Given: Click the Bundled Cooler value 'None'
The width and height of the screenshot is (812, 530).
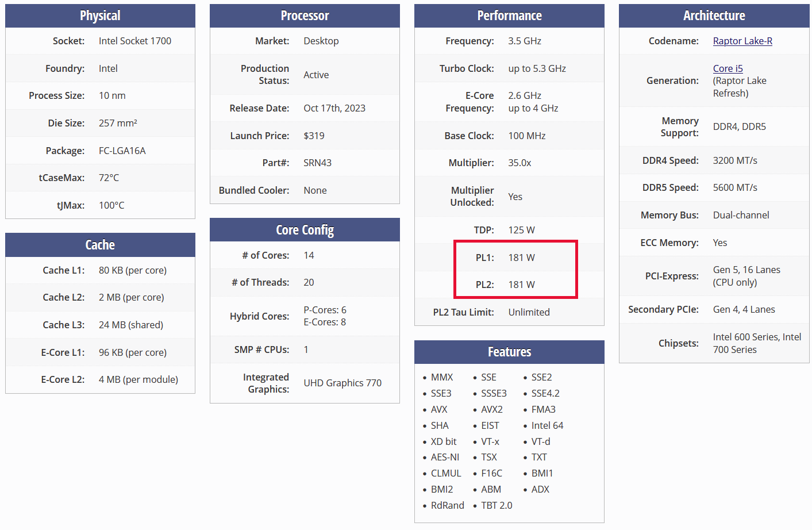Looking at the screenshot, I should pyautogui.click(x=315, y=190).
